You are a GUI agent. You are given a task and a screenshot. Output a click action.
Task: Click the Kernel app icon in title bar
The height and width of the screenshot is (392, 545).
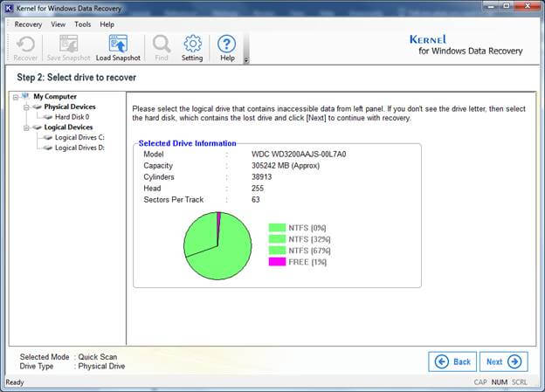[x=9, y=8]
